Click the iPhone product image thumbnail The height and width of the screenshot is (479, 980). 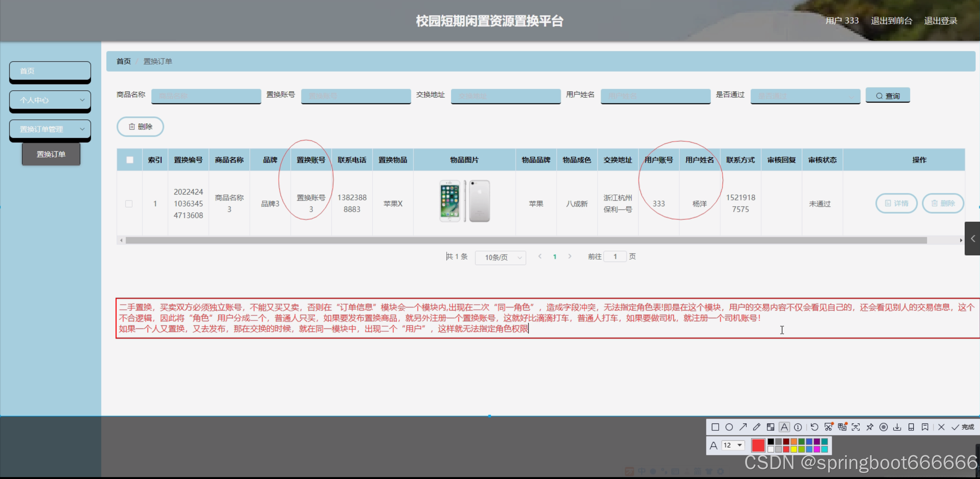point(464,201)
